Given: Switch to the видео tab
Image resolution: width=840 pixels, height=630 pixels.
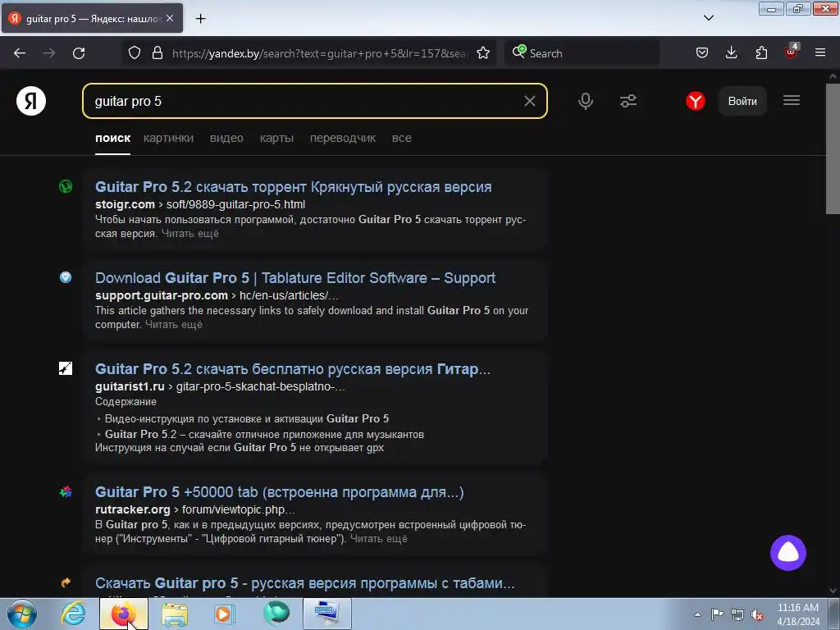Looking at the screenshot, I should click(x=226, y=138).
